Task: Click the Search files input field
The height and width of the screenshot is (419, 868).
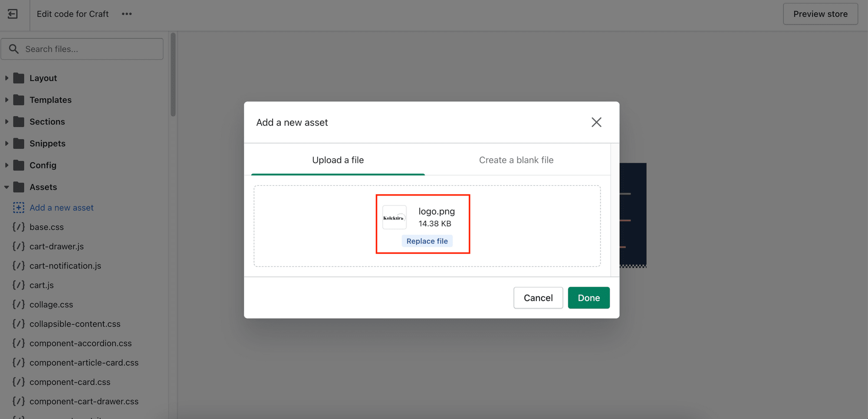Action: click(x=82, y=49)
